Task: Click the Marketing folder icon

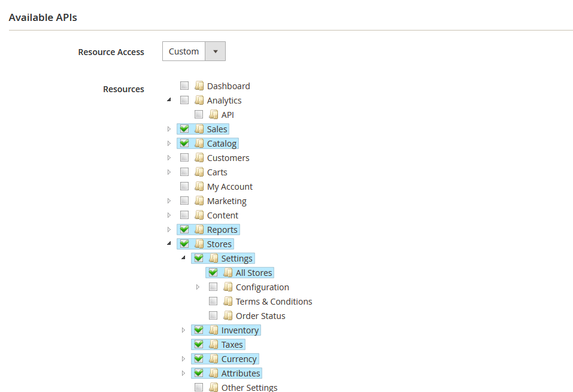Action: pos(199,200)
